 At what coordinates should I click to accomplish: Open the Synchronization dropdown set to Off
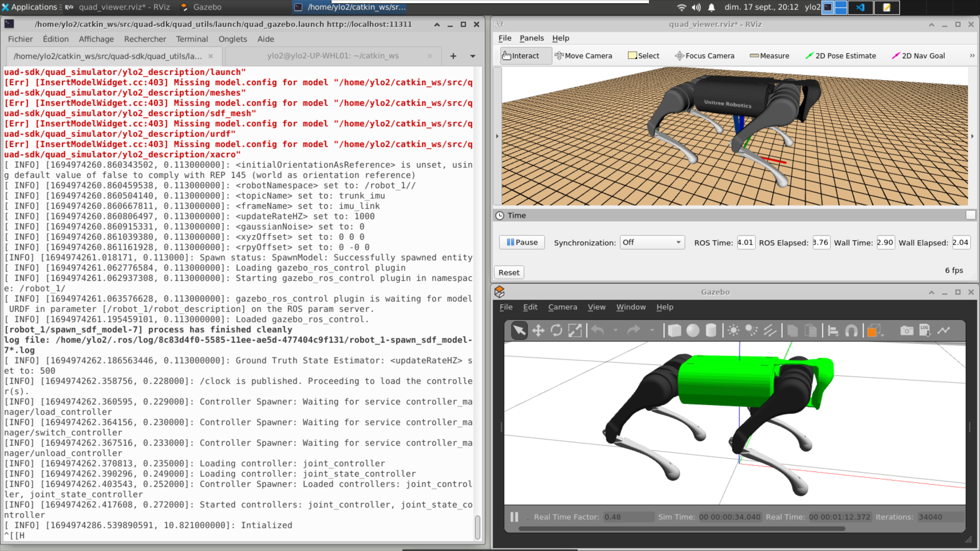tap(652, 242)
